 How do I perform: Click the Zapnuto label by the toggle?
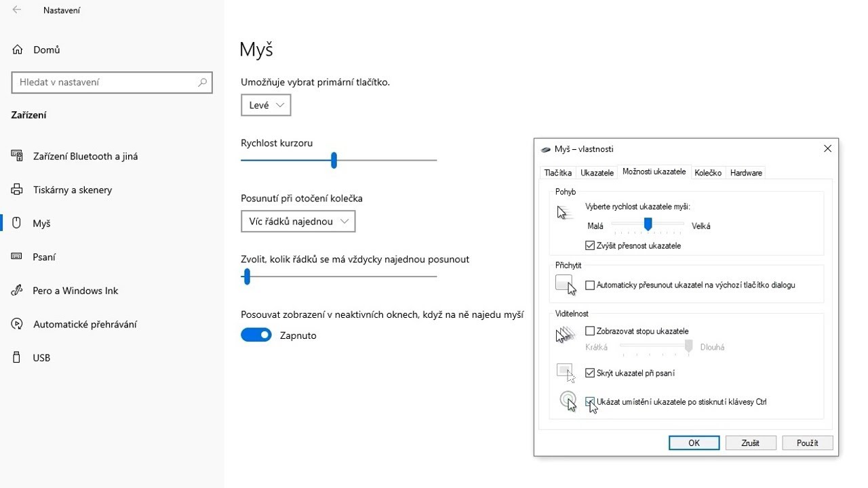coord(298,335)
